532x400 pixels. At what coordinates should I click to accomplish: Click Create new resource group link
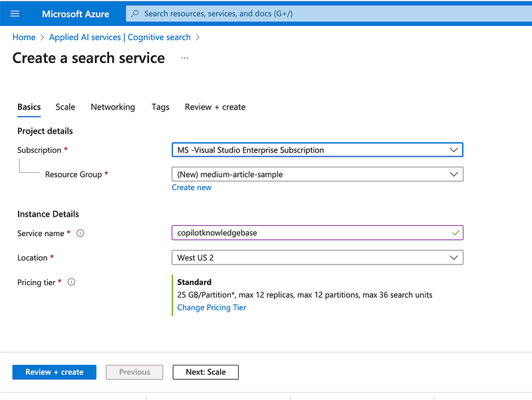(192, 187)
